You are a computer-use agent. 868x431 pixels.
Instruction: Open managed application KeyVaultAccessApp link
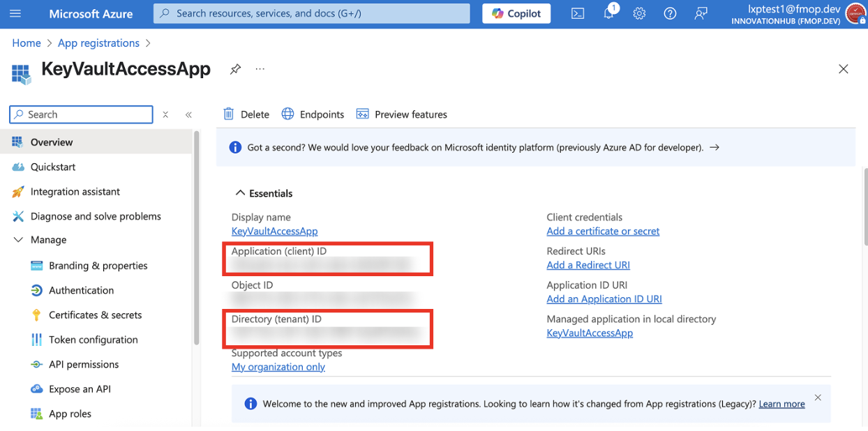590,333
